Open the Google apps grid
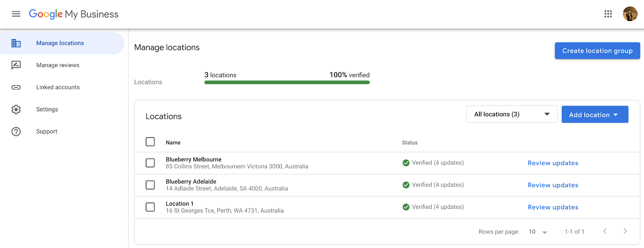This screenshot has height=248, width=644. pos(608,14)
